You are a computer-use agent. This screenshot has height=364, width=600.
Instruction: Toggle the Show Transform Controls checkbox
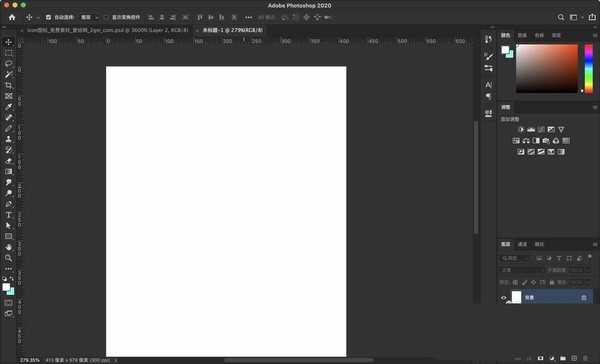(x=106, y=18)
